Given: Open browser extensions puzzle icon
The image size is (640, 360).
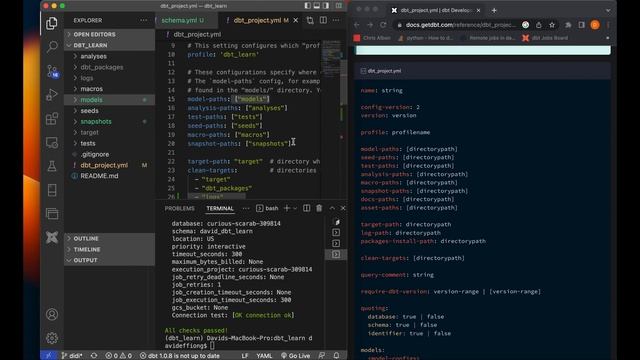Looking at the screenshot, I should 568,25.
